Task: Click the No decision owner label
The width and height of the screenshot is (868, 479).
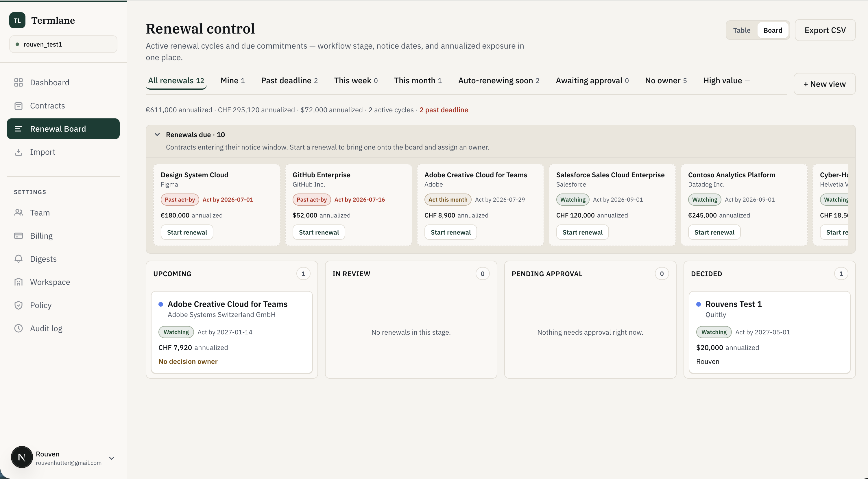Action: [x=188, y=361]
